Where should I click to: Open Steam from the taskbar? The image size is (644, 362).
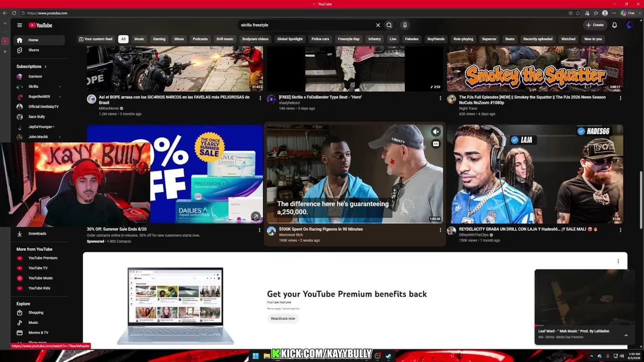388,356
